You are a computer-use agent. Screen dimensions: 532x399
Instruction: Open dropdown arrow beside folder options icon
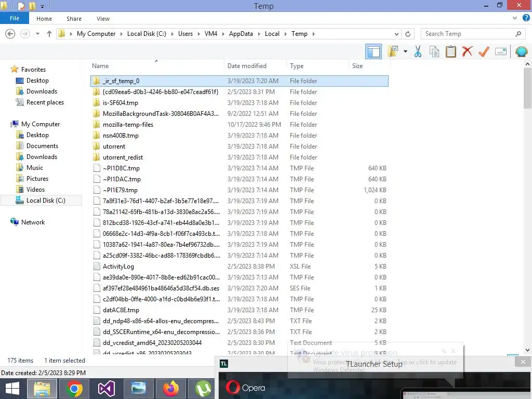click(405, 51)
